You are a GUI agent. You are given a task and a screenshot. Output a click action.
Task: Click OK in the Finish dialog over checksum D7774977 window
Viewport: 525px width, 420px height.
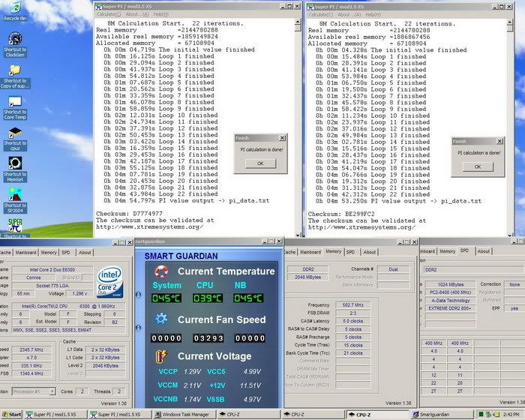point(260,163)
